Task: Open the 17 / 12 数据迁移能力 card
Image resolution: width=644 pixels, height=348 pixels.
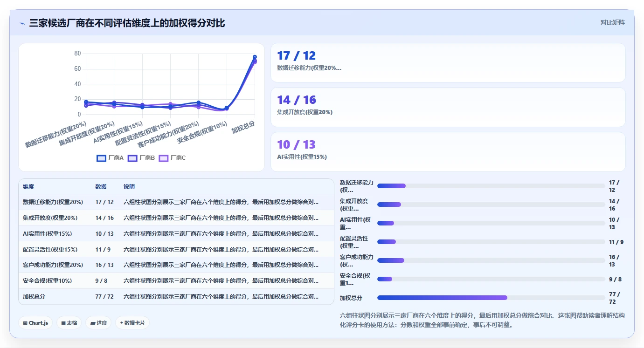Action: pos(448,63)
